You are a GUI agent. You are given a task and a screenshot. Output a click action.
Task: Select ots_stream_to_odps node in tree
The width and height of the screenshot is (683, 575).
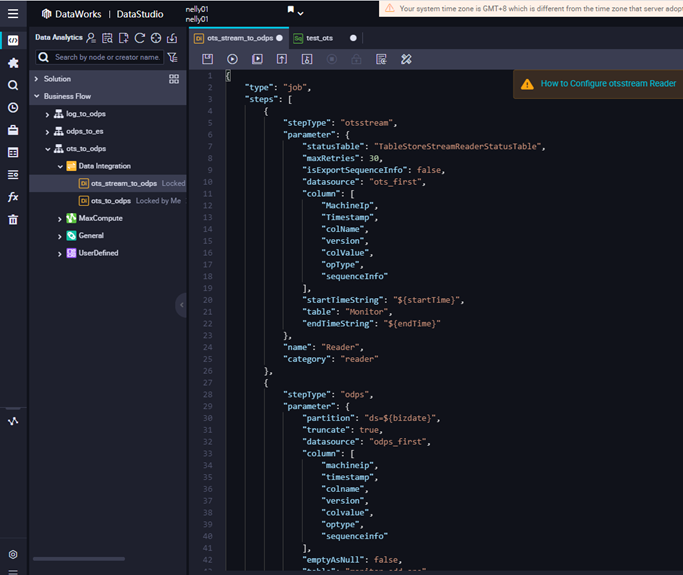point(124,183)
